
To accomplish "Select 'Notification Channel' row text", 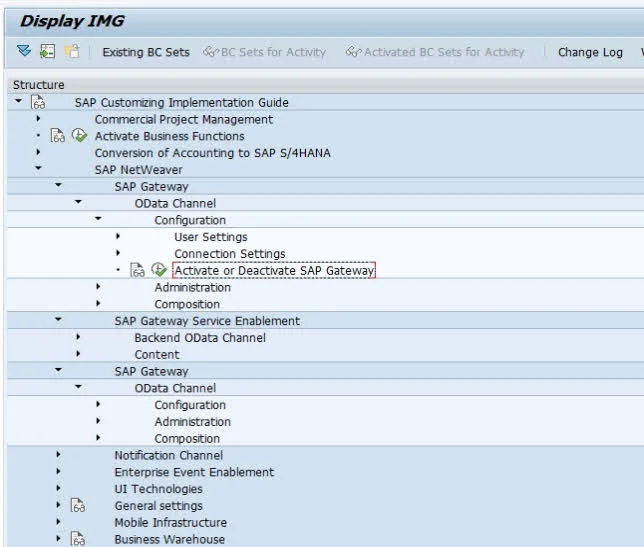I will click(168, 455).
